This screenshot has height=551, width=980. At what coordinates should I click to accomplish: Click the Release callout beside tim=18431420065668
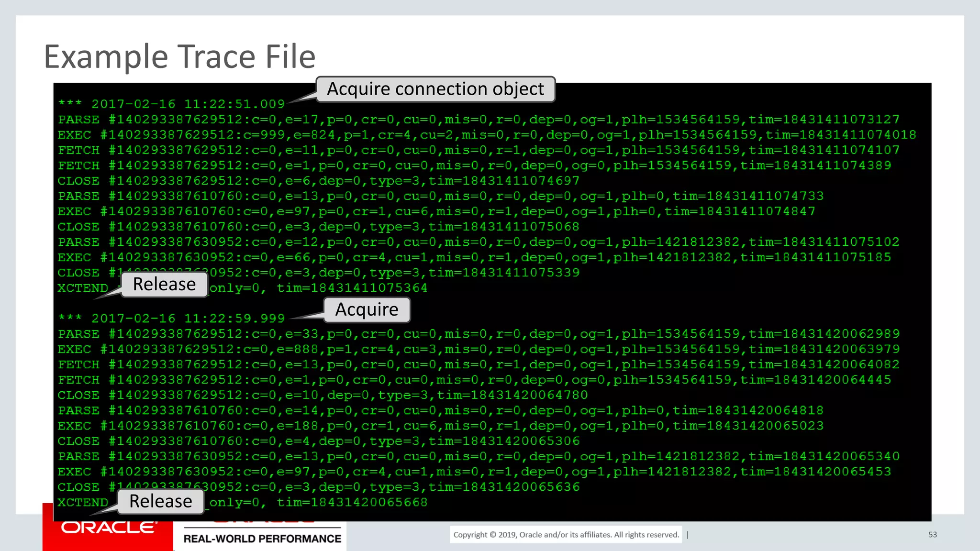coord(161,501)
